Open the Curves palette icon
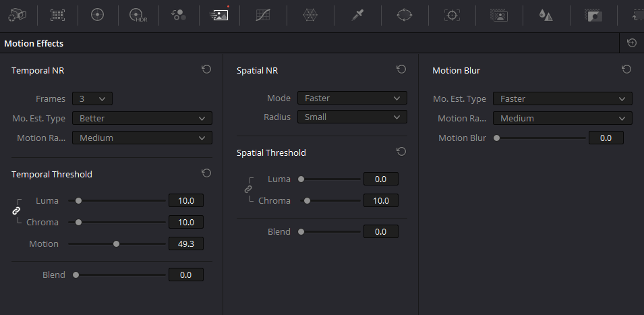Screen dimensions: 644x315 (x=262, y=16)
